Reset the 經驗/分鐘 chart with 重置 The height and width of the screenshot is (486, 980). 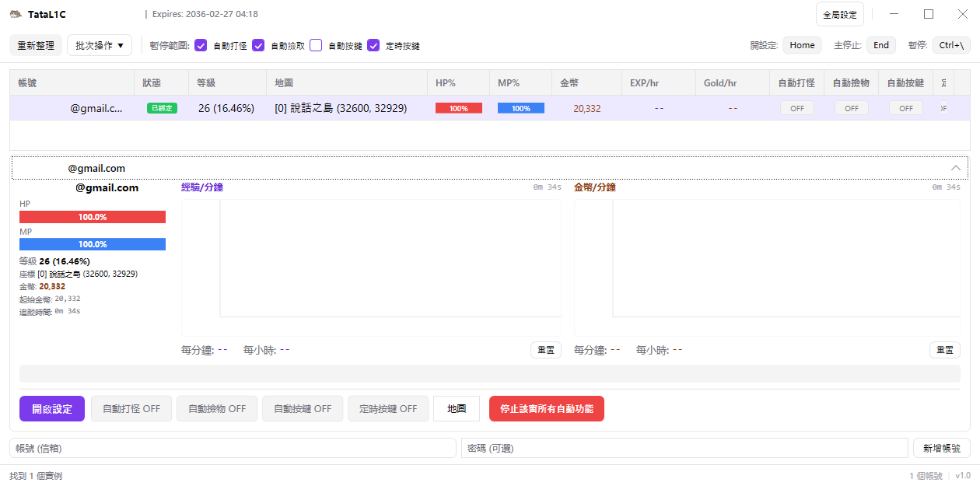click(x=545, y=350)
